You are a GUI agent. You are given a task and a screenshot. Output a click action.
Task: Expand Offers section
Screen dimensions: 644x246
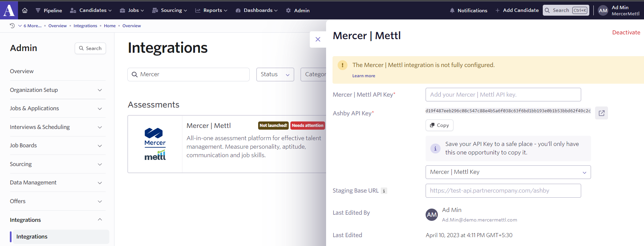pyautogui.click(x=58, y=201)
